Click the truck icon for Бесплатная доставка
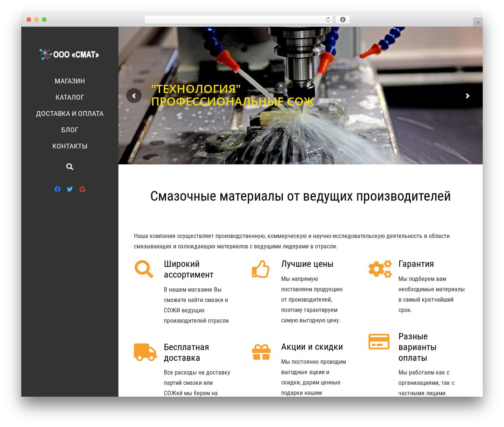The width and height of the screenshot is (504, 427). tap(145, 352)
